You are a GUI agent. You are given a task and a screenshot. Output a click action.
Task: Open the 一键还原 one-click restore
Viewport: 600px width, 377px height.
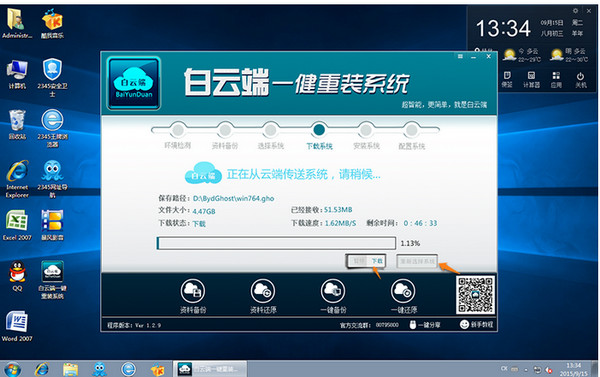[x=403, y=291]
